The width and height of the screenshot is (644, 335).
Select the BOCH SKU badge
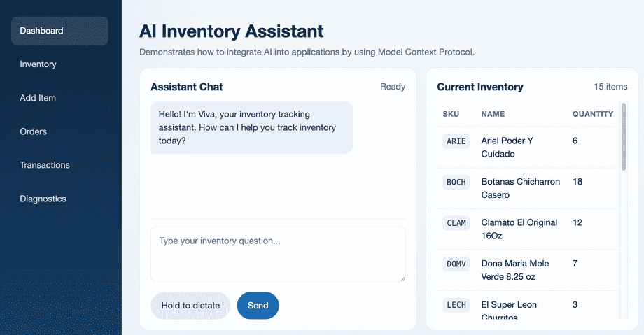[x=456, y=183]
